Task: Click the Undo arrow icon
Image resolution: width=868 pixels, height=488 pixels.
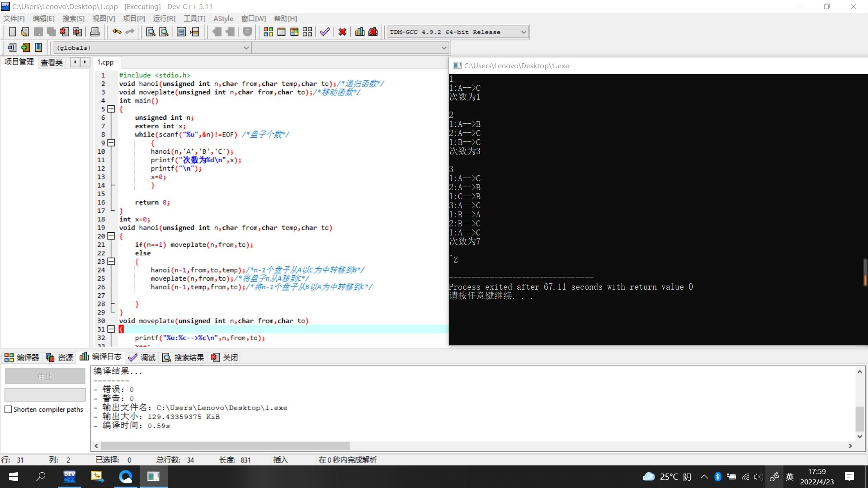Action: tap(117, 32)
